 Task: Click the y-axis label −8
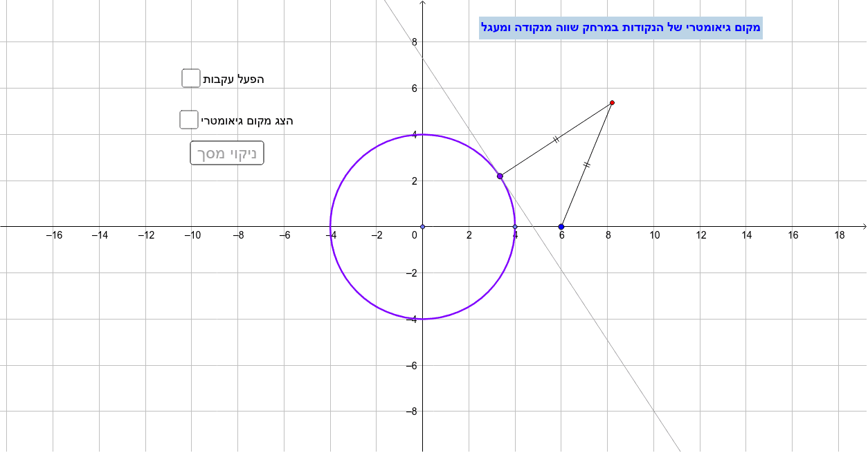(x=412, y=412)
